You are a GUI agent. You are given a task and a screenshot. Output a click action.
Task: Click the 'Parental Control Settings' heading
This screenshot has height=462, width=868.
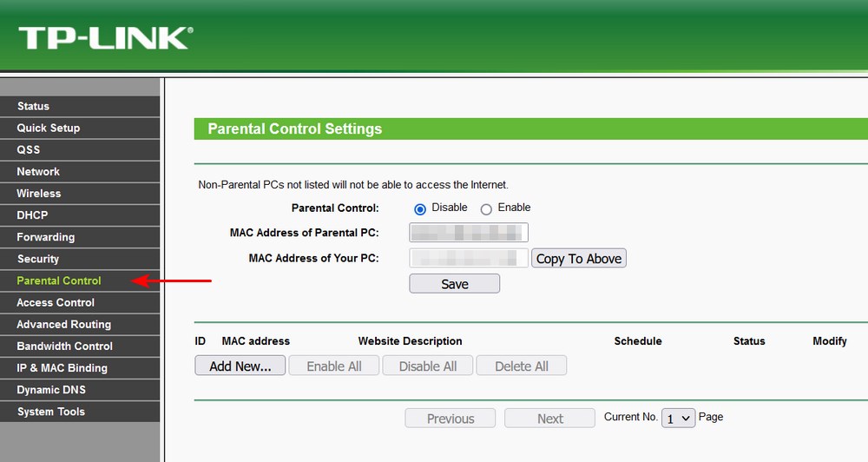click(294, 129)
